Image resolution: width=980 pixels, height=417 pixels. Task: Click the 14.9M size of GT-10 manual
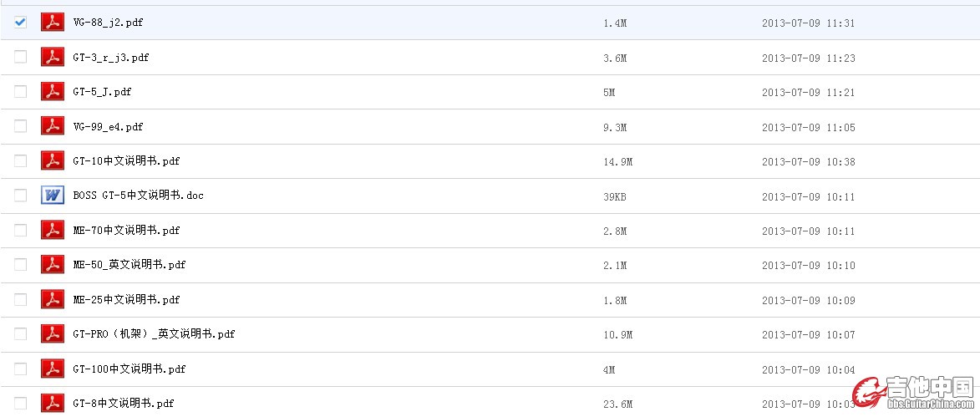[617, 162]
